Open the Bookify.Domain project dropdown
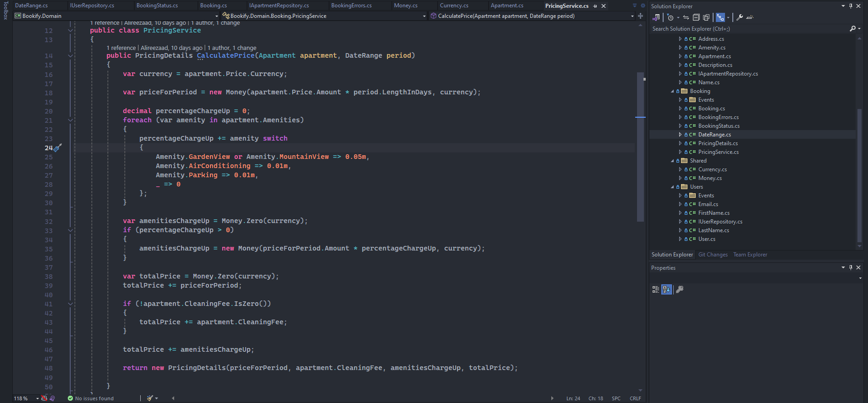The width and height of the screenshot is (868, 403). (217, 16)
